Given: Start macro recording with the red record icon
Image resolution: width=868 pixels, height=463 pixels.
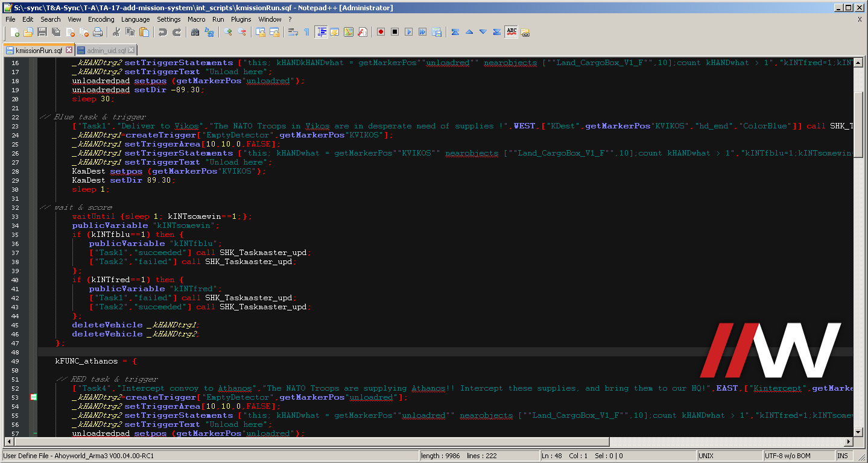Looking at the screenshot, I should tap(380, 31).
